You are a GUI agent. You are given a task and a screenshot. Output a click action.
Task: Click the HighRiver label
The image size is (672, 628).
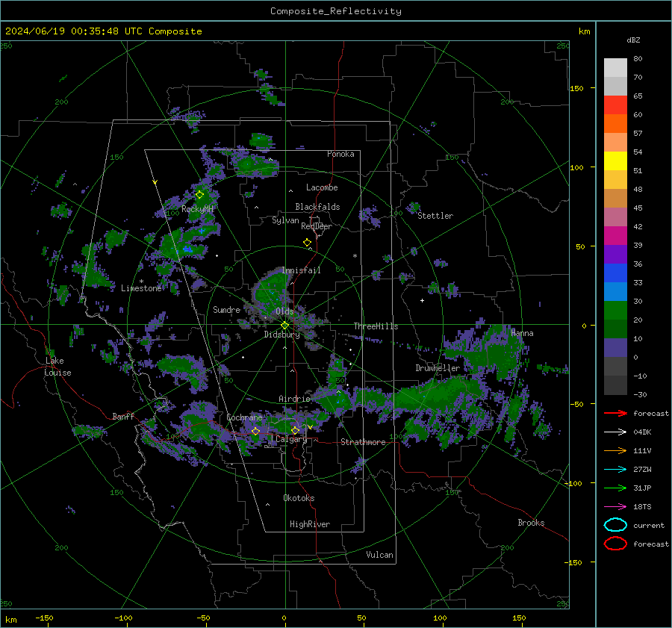click(x=310, y=524)
